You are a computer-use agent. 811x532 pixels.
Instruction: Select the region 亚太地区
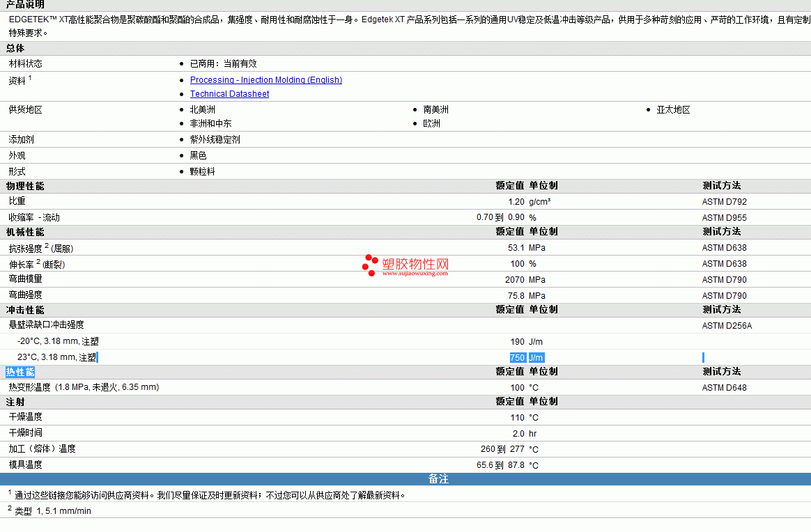[673, 109]
